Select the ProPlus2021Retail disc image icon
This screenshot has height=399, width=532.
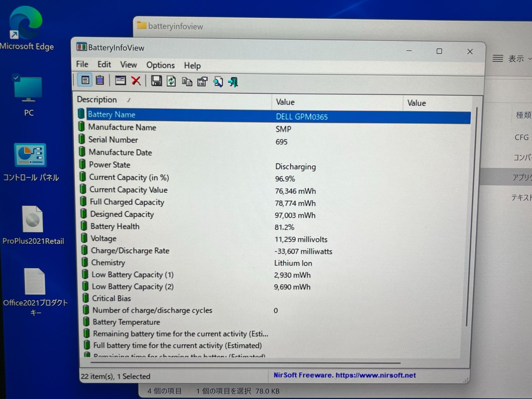coord(33,225)
